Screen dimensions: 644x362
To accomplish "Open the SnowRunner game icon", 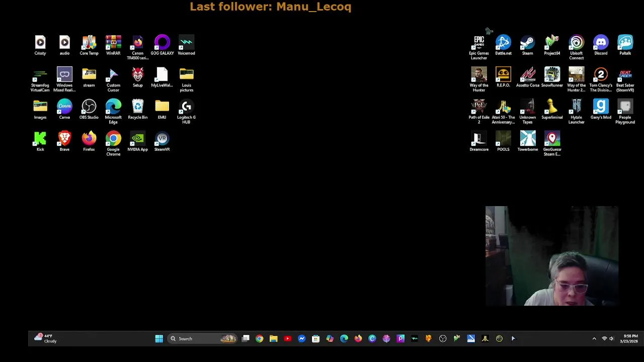I will tap(552, 77).
